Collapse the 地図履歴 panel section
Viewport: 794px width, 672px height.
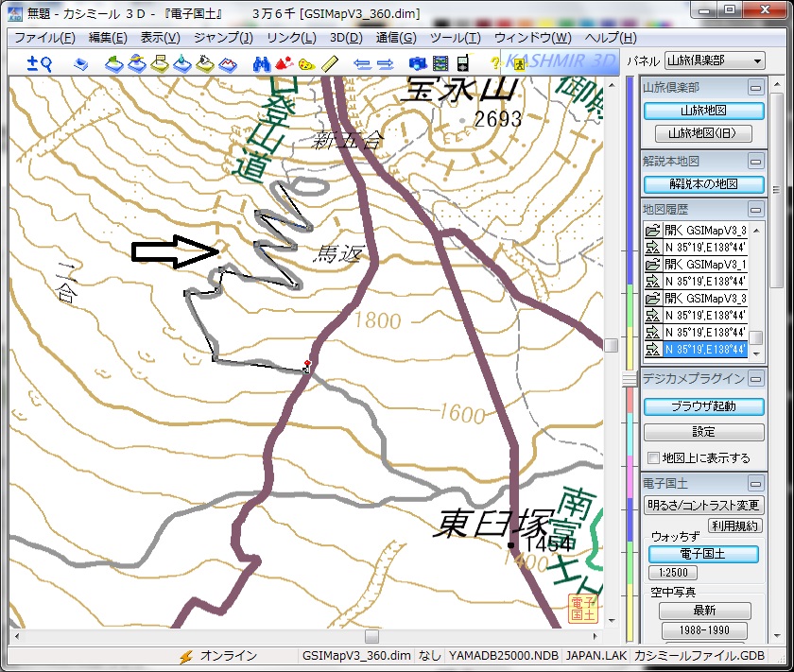coord(755,209)
